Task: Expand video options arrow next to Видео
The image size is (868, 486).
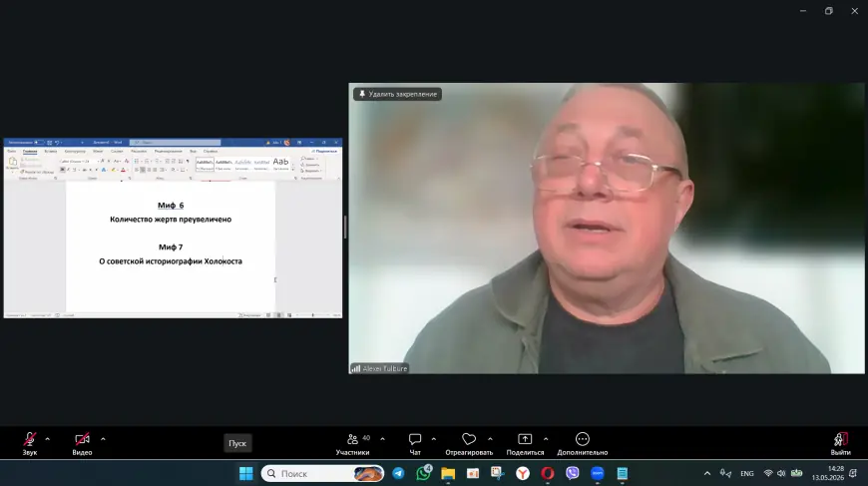Action: 103,439
